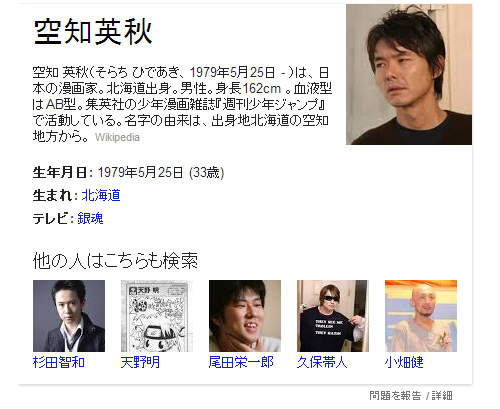Open the 尾田栄一郎 name link
500x409 pixels.
(241, 362)
